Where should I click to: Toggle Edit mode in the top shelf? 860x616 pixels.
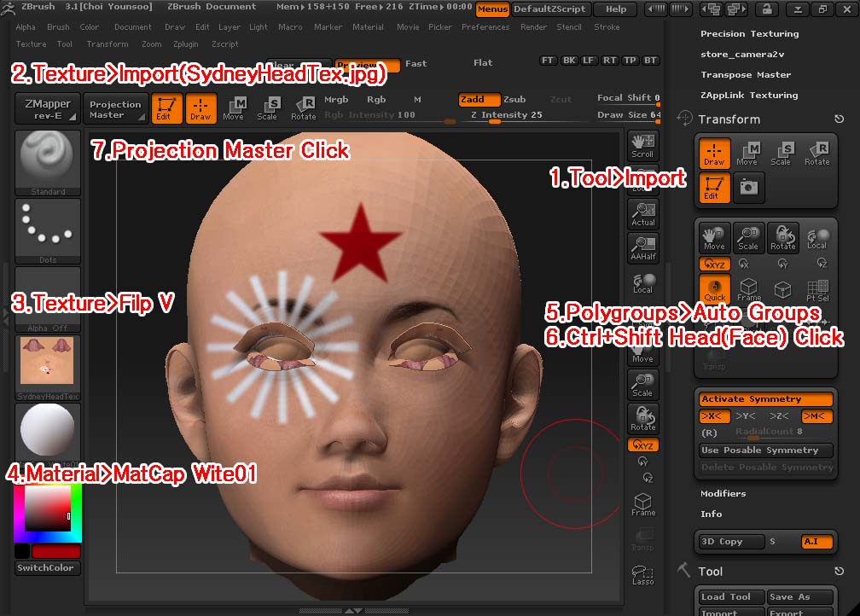[x=166, y=108]
